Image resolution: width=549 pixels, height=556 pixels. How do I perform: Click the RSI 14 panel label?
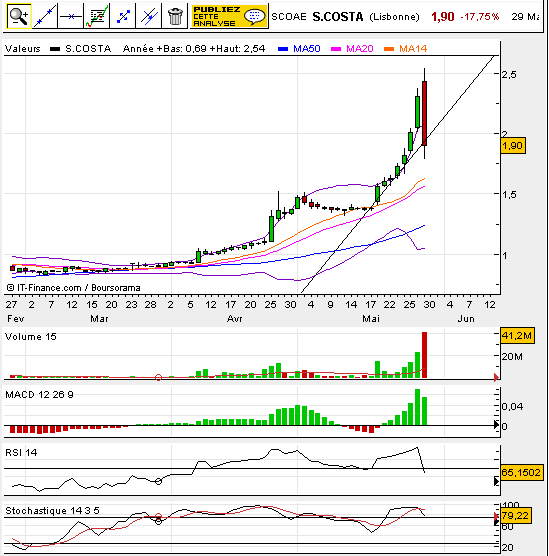(21, 452)
